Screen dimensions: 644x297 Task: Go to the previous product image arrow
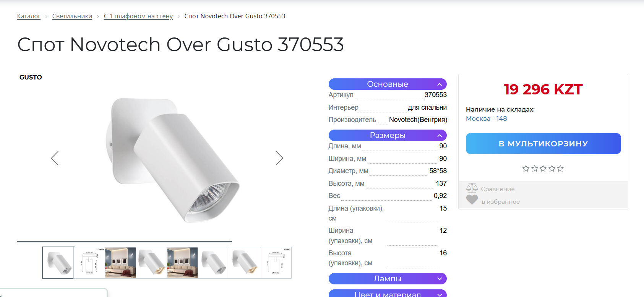(55, 158)
